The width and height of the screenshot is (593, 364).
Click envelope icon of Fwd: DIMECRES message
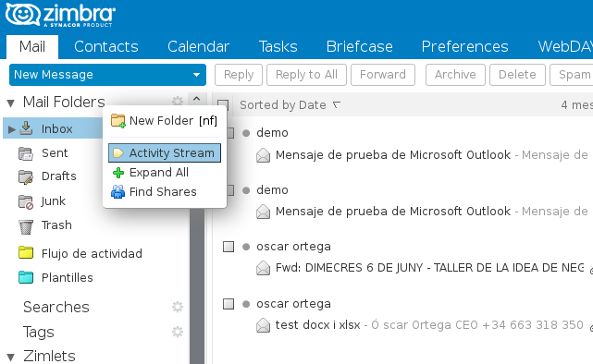coord(264,268)
